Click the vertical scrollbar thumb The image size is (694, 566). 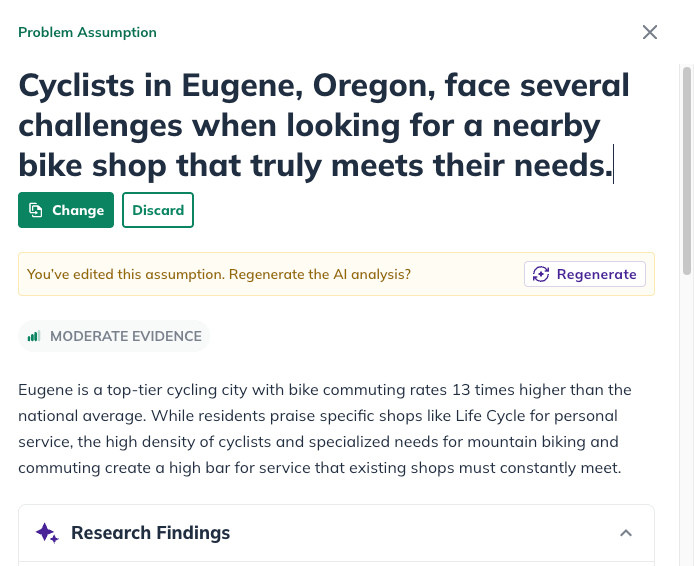[686, 170]
